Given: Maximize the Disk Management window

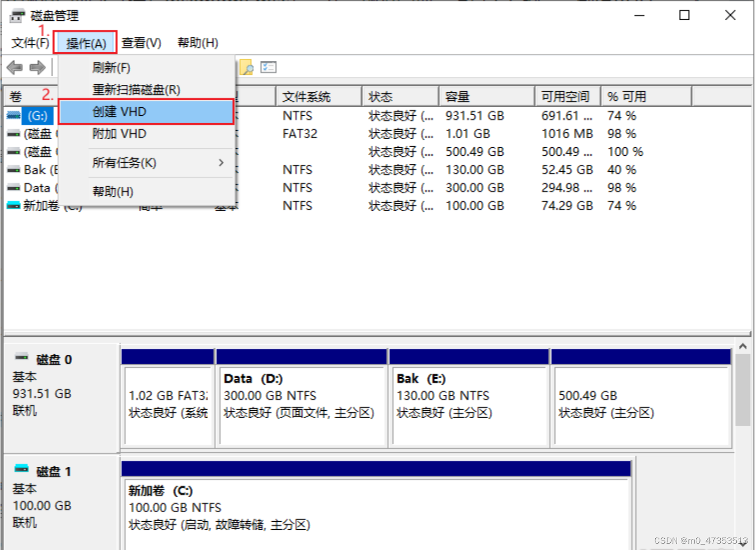Looking at the screenshot, I should tap(685, 15).
